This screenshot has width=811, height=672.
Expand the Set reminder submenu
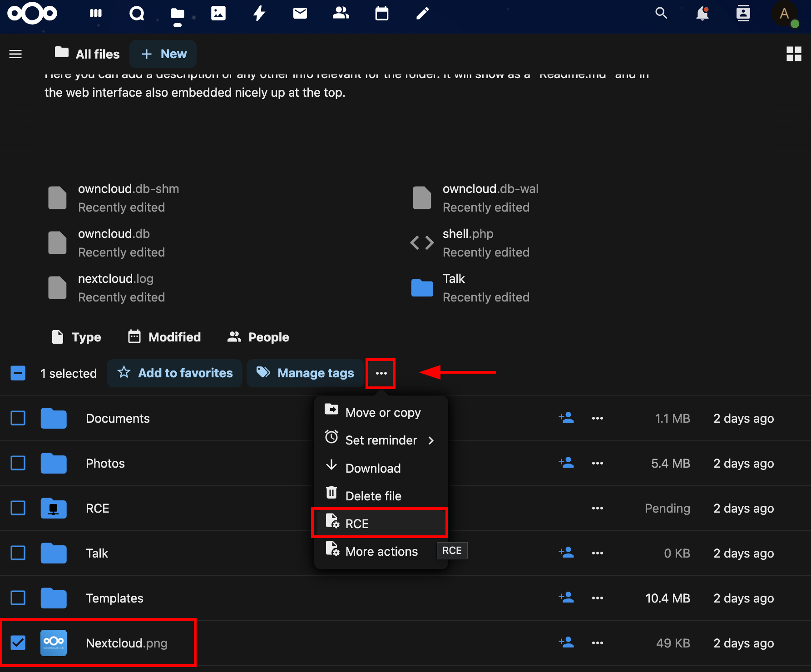tap(381, 440)
